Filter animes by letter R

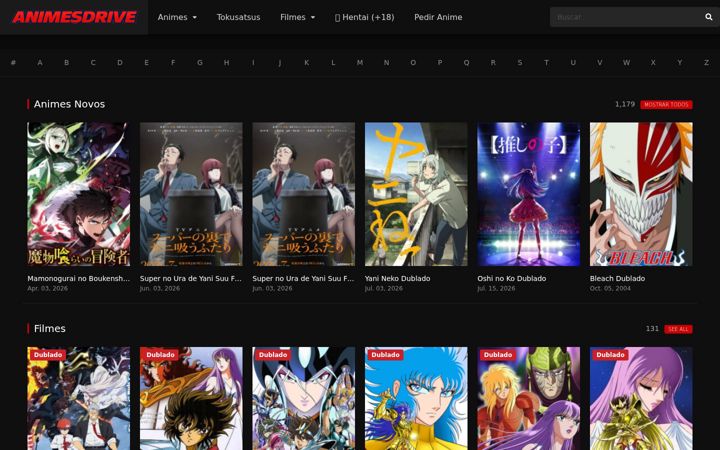tap(493, 62)
